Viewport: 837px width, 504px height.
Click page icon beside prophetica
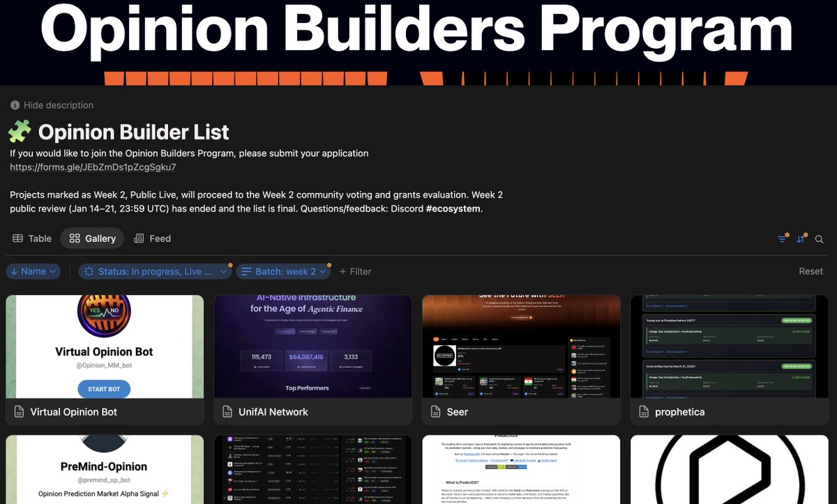pos(643,412)
